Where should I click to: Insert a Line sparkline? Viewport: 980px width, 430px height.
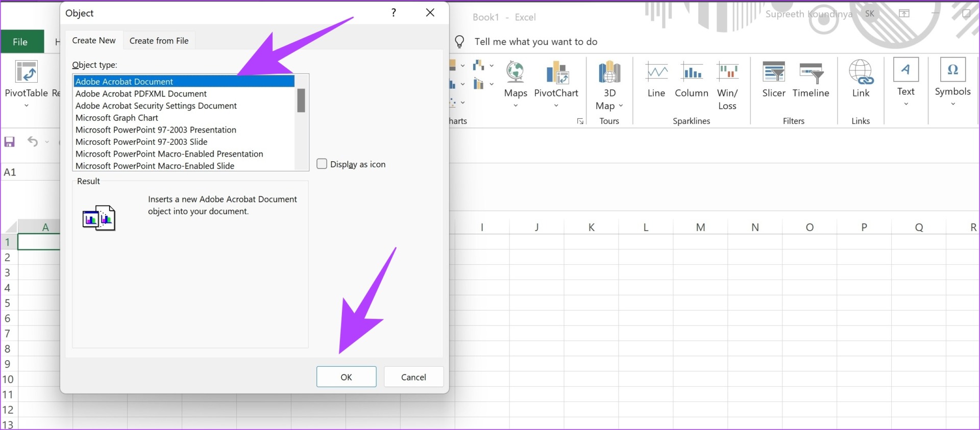[656, 72]
